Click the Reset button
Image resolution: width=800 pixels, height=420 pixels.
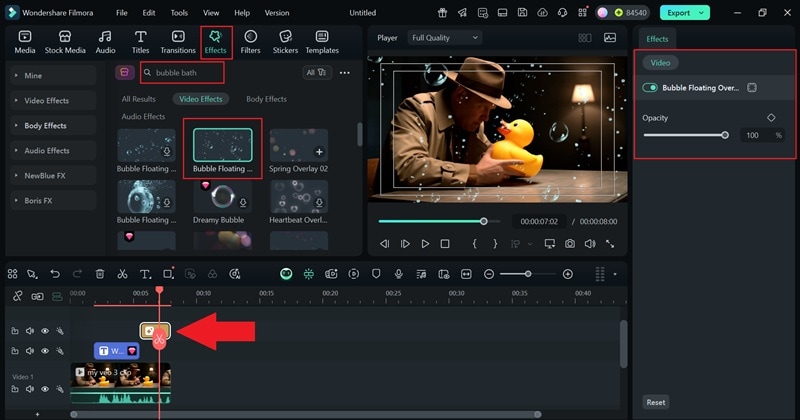[x=656, y=402]
